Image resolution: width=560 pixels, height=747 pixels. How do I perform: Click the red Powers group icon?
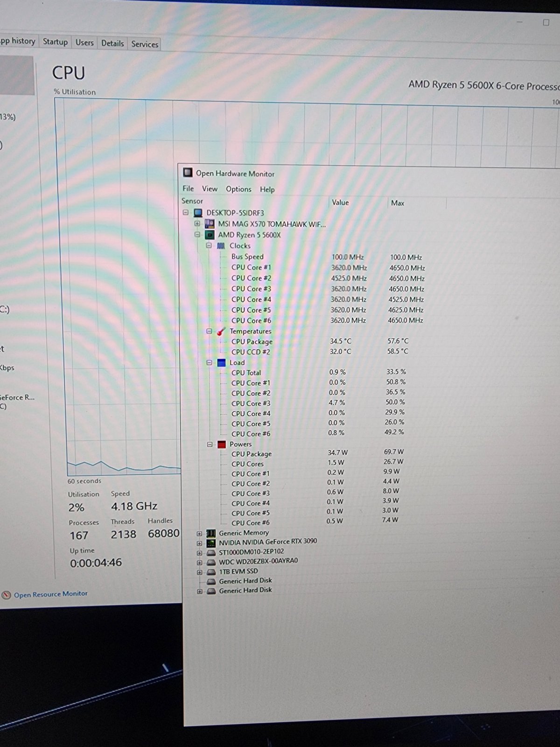(x=222, y=444)
